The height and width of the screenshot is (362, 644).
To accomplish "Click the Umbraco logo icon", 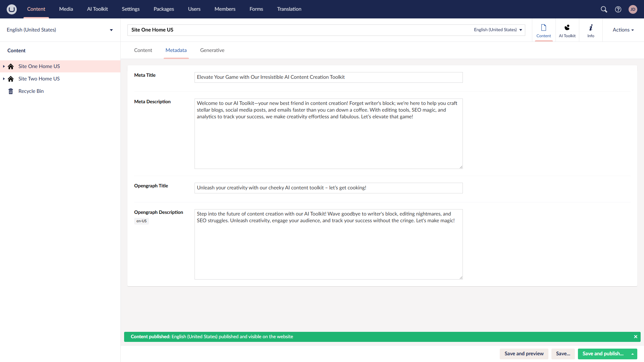I will tap(12, 9).
